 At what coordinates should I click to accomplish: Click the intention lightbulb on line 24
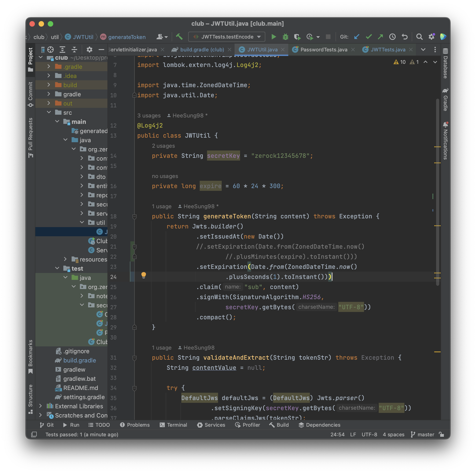point(144,275)
